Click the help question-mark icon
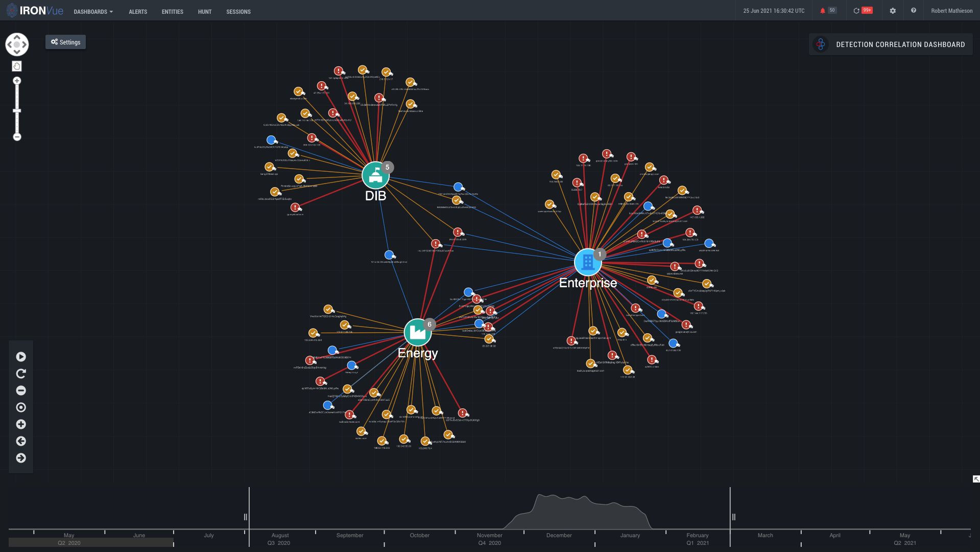The height and width of the screenshot is (552, 980). [x=914, y=10]
